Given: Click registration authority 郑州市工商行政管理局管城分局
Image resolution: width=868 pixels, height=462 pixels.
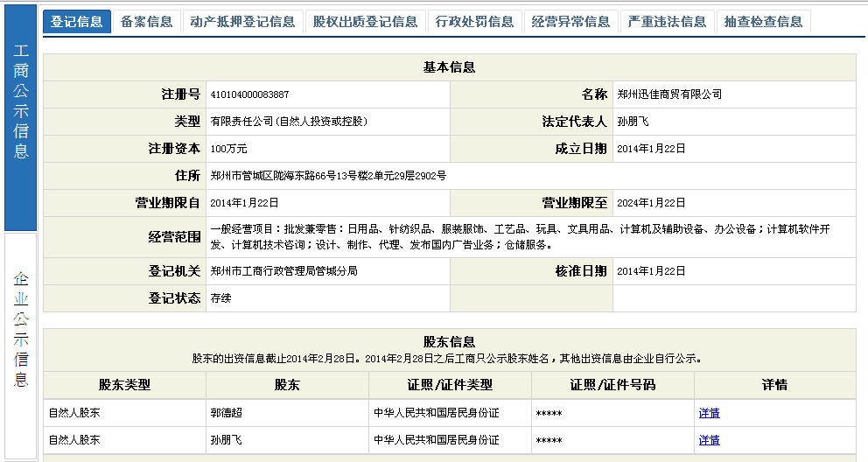Looking at the screenshot, I should coord(284,271).
